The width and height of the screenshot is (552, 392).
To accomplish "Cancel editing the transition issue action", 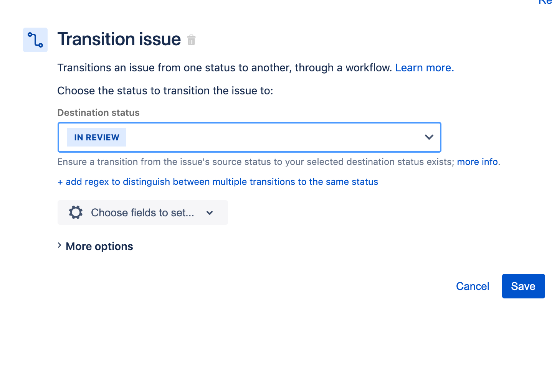I will click(473, 286).
